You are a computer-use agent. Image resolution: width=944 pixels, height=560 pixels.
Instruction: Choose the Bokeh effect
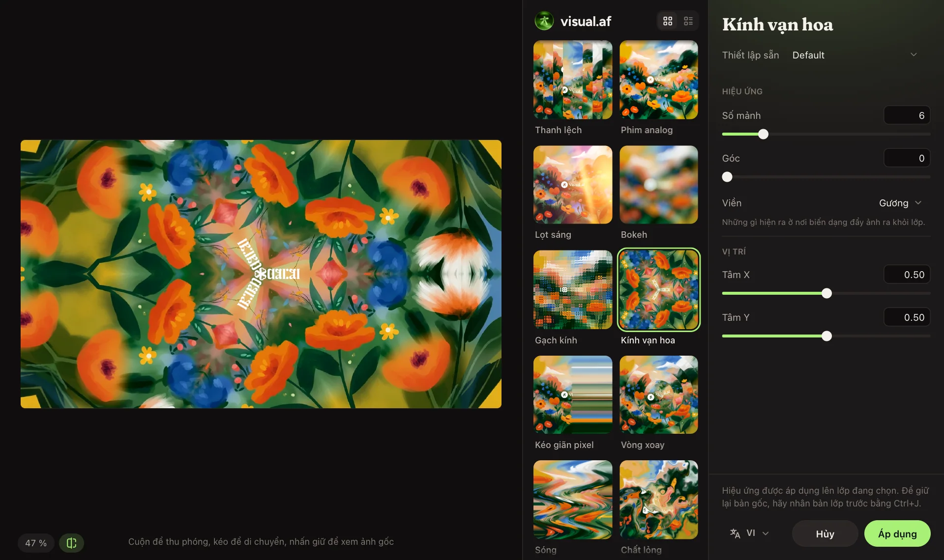coord(659,185)
